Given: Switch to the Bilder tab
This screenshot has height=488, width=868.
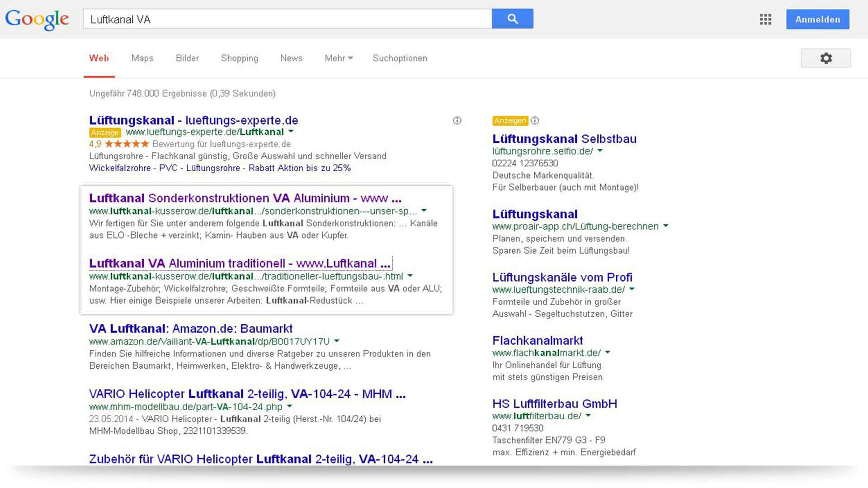Looking at the screenshot, I should tap(187, 58).
